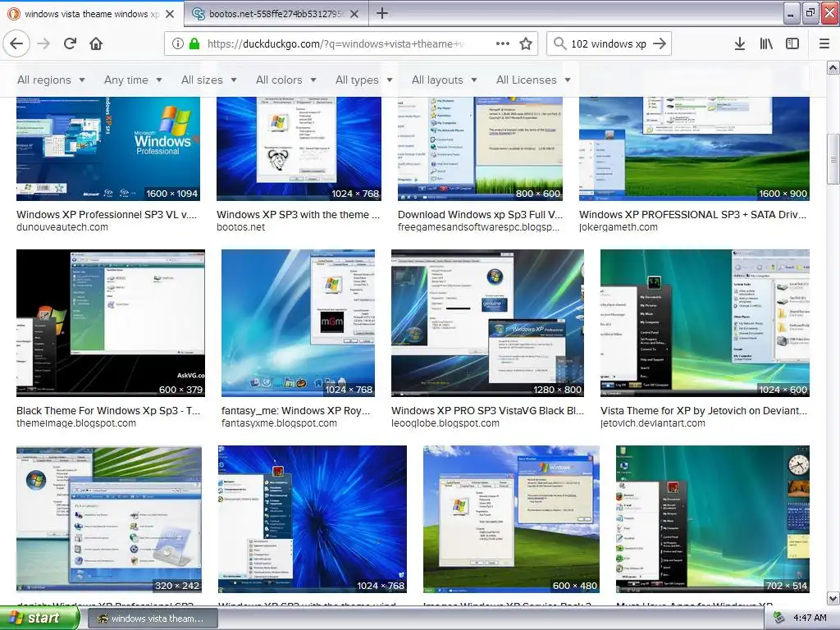
Task: Open the browser home page
Action: (96, 43)
